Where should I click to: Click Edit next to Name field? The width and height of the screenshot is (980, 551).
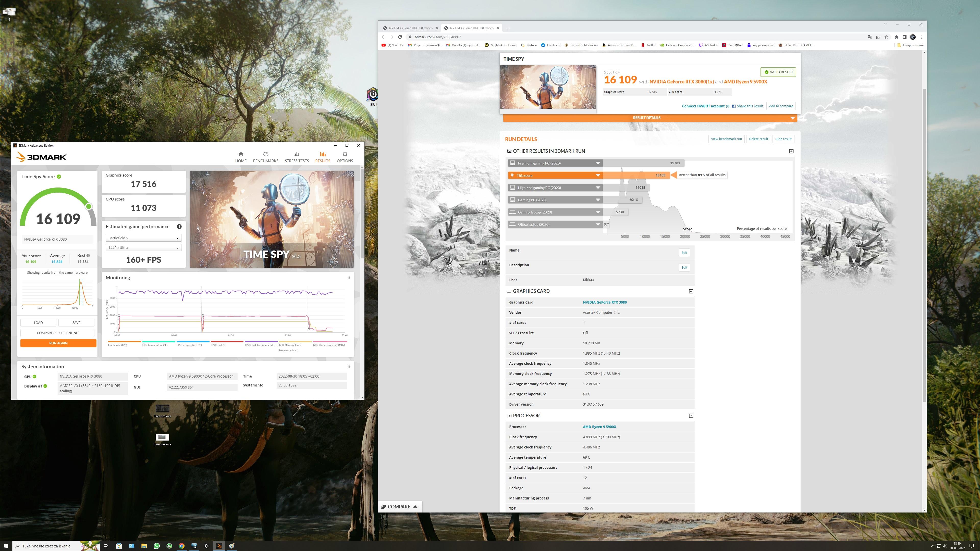click(x=684, y=253)
